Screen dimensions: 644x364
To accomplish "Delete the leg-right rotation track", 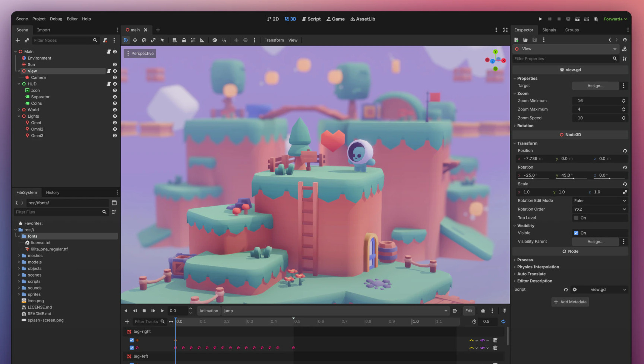I will pos(495,348).
